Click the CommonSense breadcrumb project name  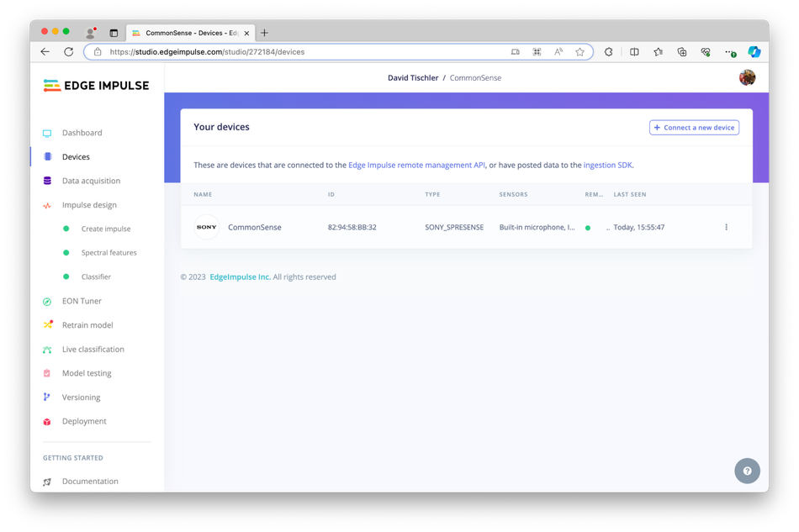475,78
